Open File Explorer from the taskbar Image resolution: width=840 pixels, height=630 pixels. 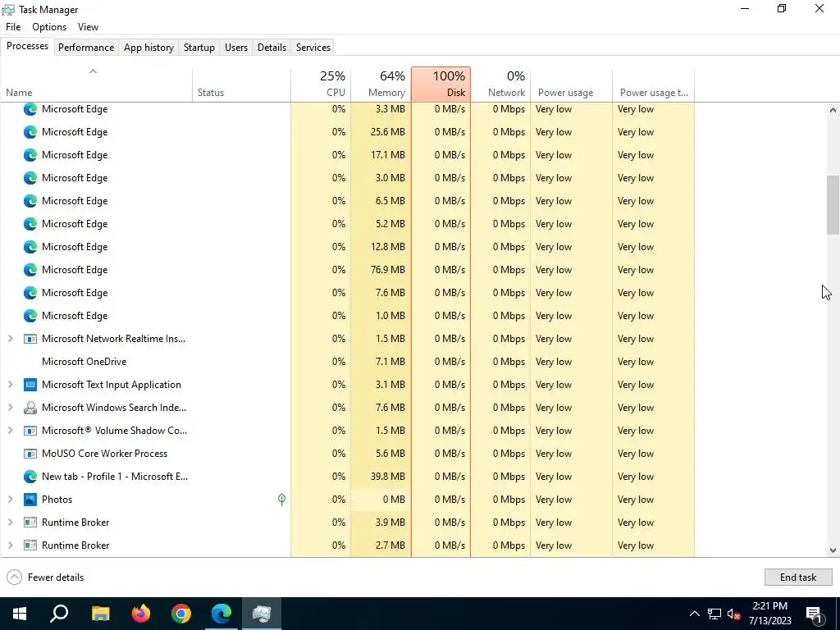100,614
